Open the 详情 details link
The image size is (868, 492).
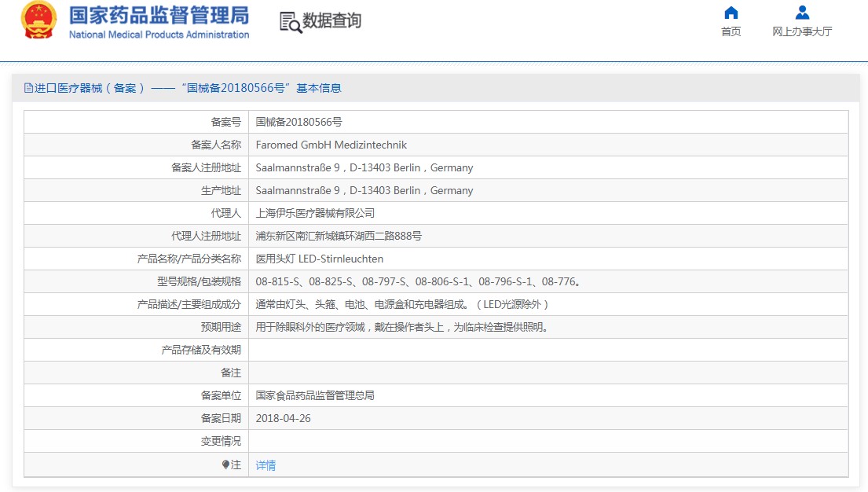[266, 465]
